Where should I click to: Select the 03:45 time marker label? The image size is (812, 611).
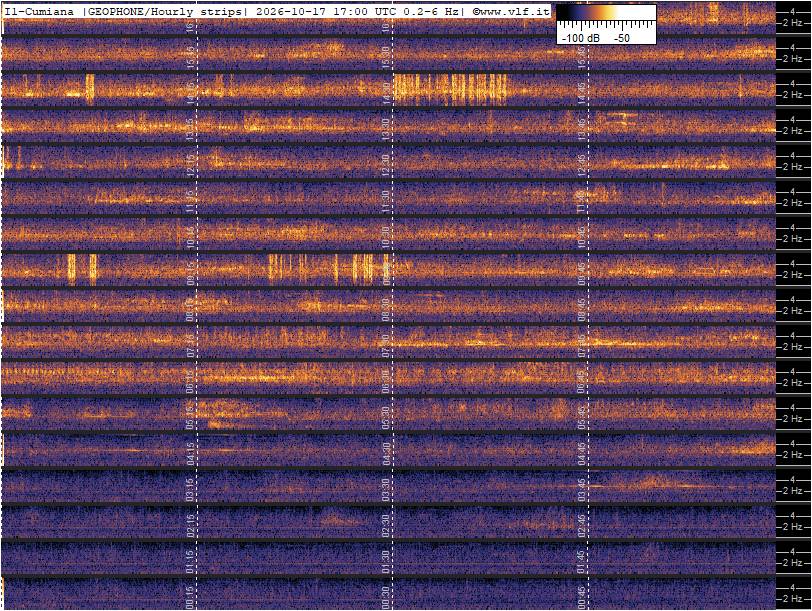(x=582, y=490)
